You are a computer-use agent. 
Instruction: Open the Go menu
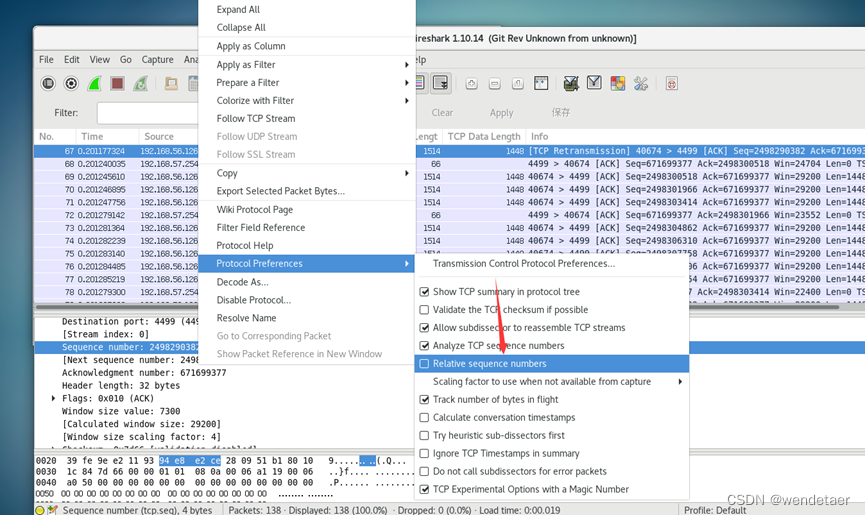(126, 60)
